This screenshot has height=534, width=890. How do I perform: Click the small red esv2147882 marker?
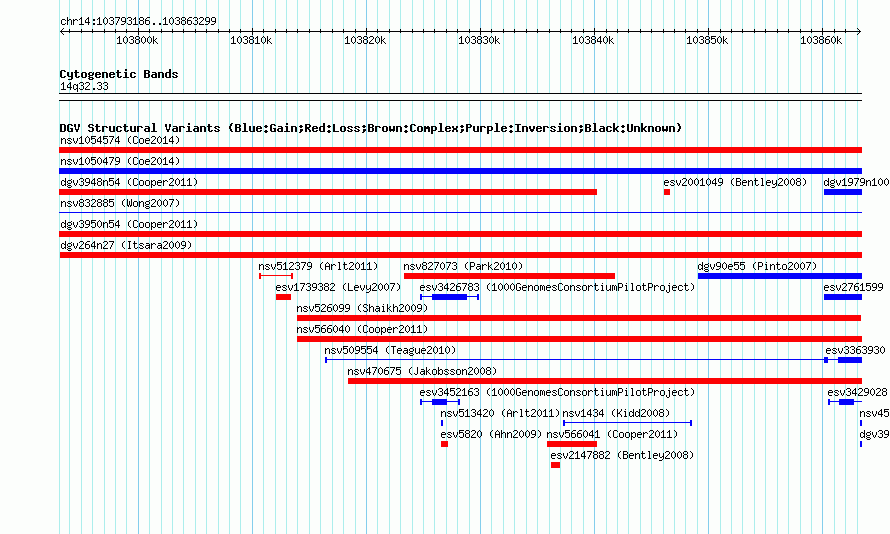[x=555, y=465]
